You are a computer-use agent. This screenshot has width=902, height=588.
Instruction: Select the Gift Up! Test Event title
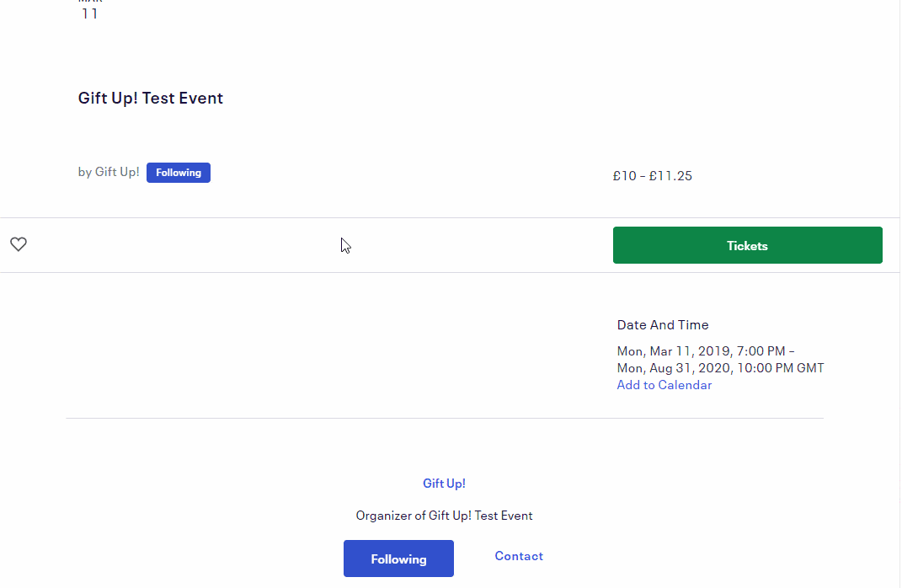151,98
